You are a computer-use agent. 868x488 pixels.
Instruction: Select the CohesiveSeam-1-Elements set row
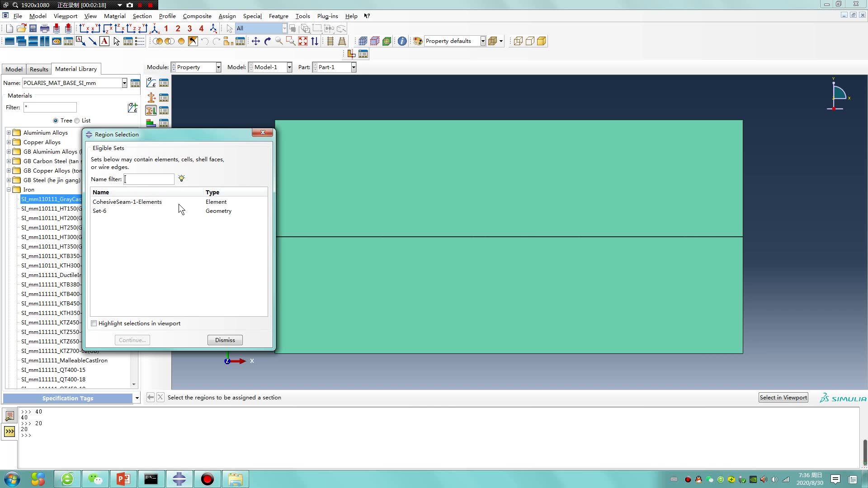(x=127, y=202)
